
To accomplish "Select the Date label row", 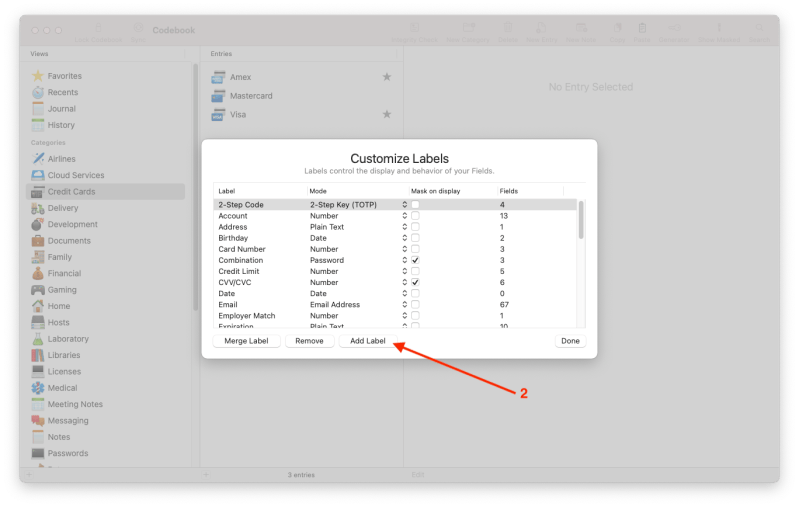I will coord(395,293).
